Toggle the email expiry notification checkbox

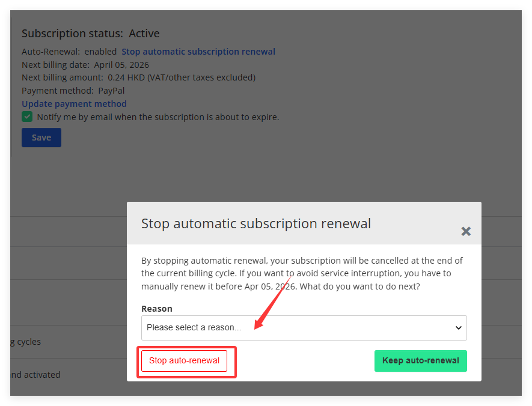[x=27, y=117]
